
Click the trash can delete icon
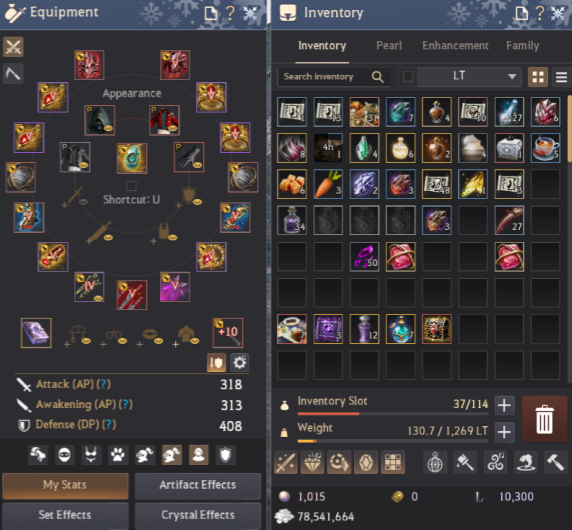pos(544,419)
